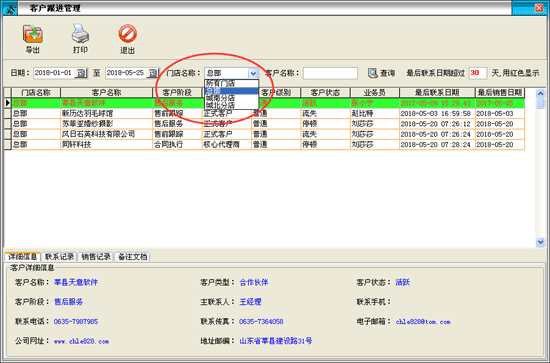Click main contact value 王经理

tap(250, 302)
